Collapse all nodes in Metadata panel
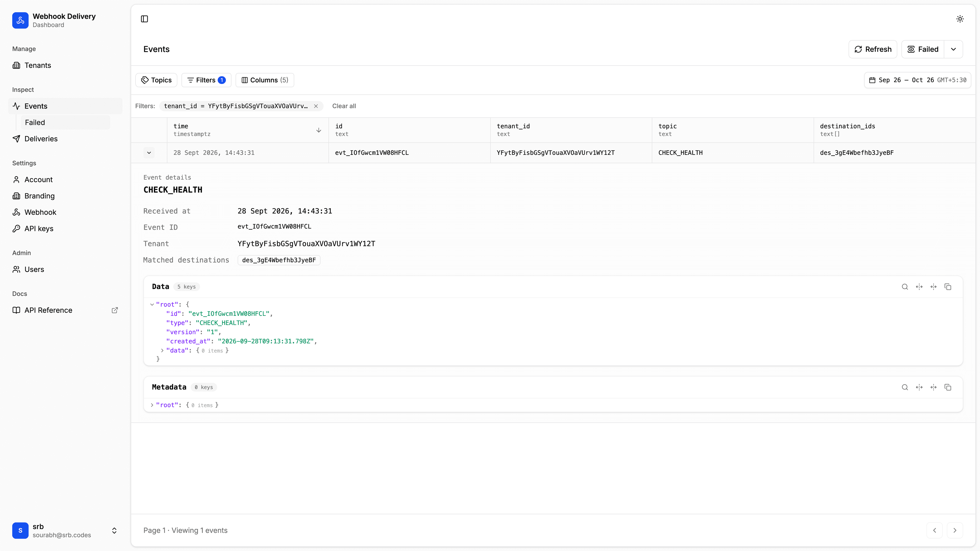 (x=934, y=387)
